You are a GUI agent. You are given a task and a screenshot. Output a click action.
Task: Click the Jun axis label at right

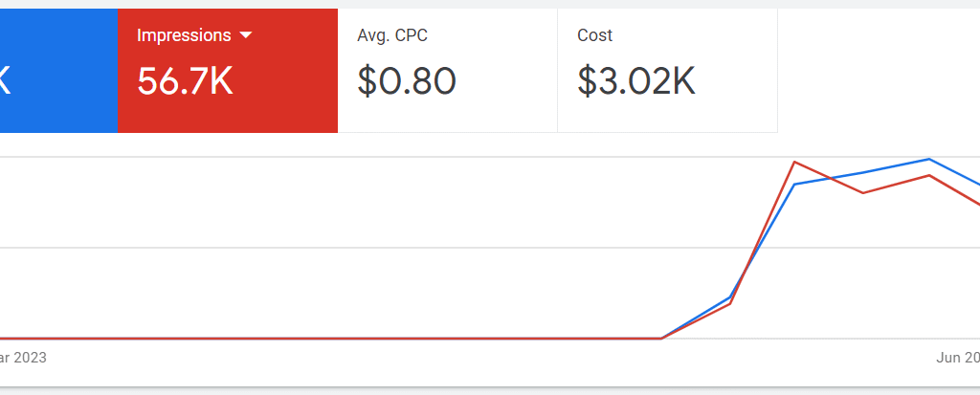pos(957,358)
